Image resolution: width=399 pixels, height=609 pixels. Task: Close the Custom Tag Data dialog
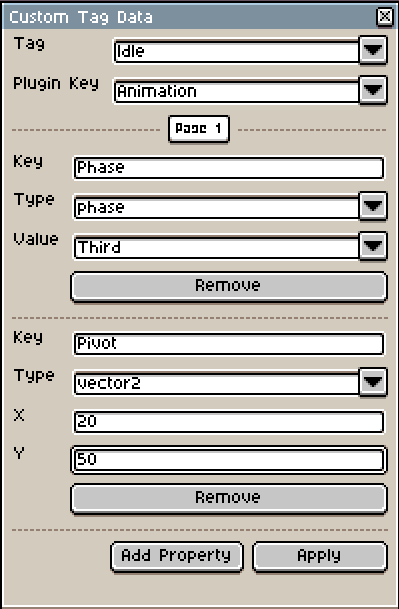coord(385,16)
